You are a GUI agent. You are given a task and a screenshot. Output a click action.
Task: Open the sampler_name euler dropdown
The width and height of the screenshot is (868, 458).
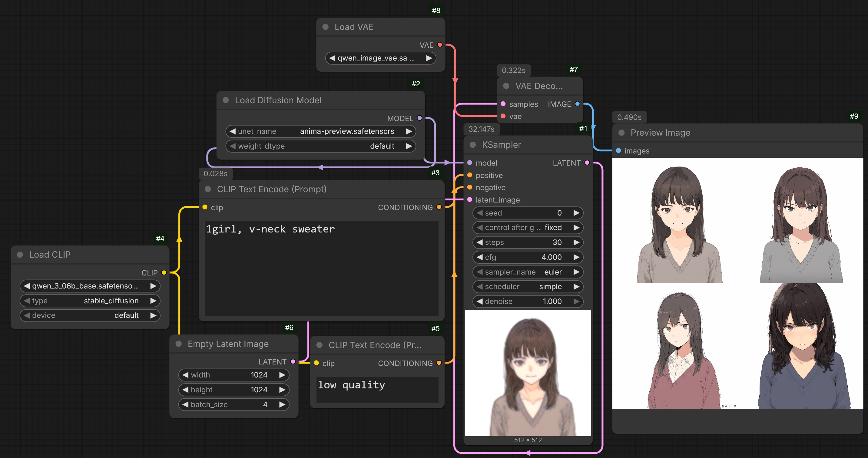(527, 272)
